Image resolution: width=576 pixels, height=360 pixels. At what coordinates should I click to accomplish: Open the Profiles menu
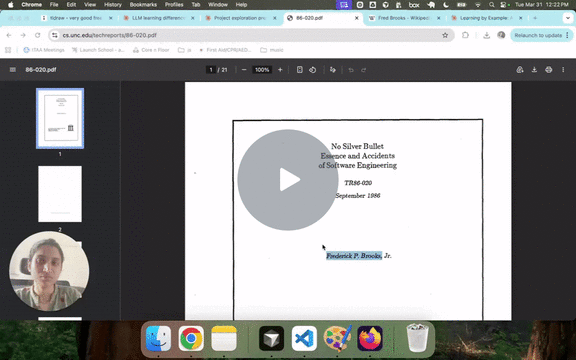[x=174, y=5]
